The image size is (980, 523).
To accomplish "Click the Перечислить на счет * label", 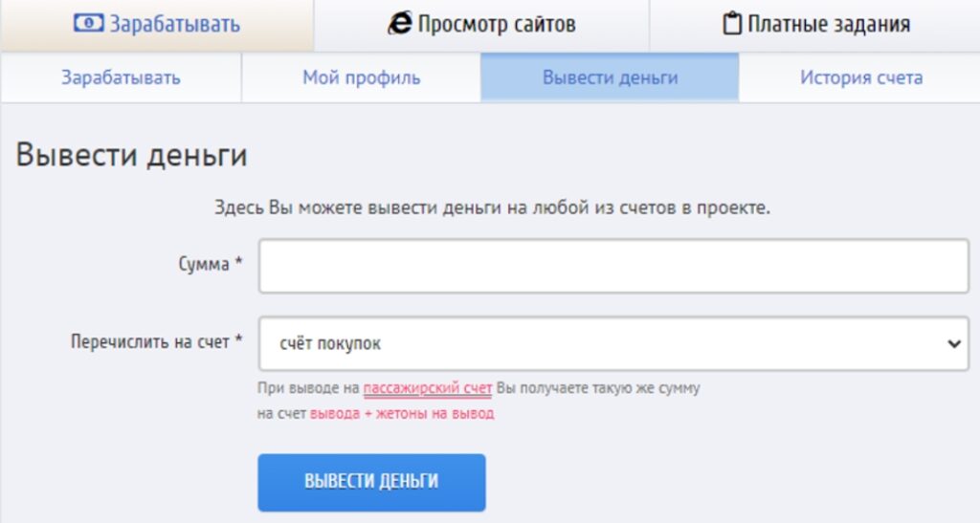I will coord(156,341).
